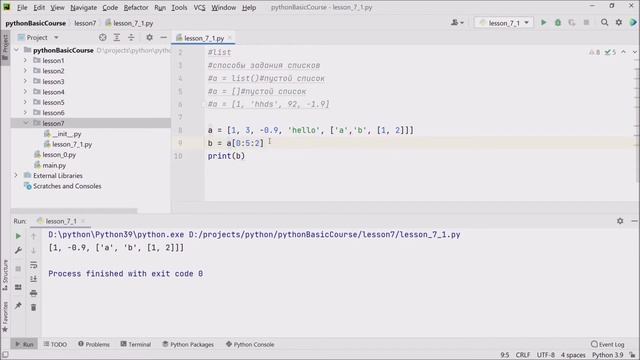
Task: Expand lesson3 folder
Action: [x=25, y=81]
